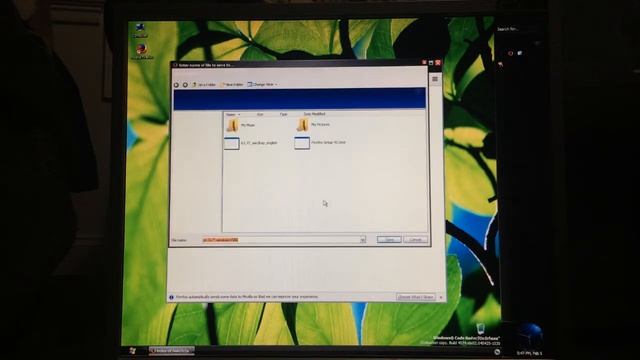Screen dimensions: 640x360
Task: Select the Firefox Setup file icon
Action: pos(302,143)
